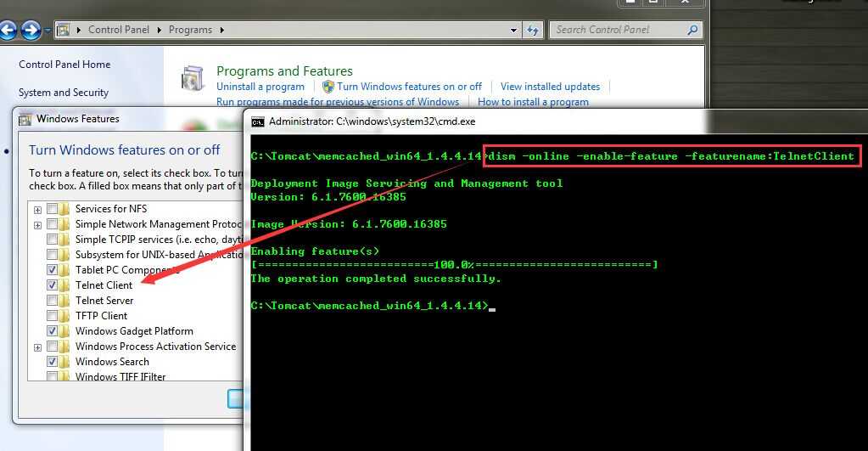Screen dimensions: 868x451
Task: Select the Control Panel breadcrumb
Action: click(119, 30)
